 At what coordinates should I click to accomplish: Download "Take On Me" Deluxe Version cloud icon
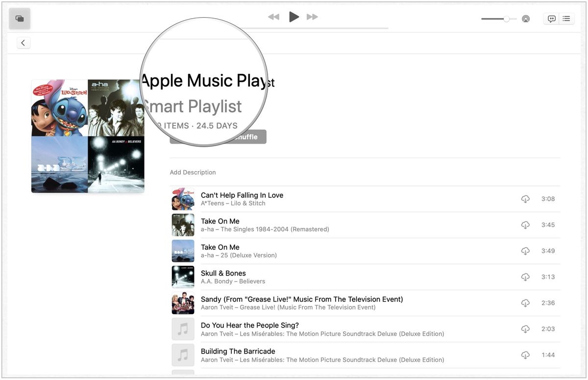[525, 251]
